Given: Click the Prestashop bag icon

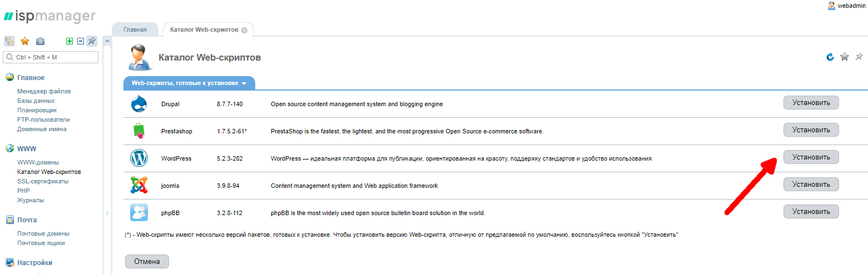Looking at the screenshot, I should pyautogui.click(x=138, y=131).
